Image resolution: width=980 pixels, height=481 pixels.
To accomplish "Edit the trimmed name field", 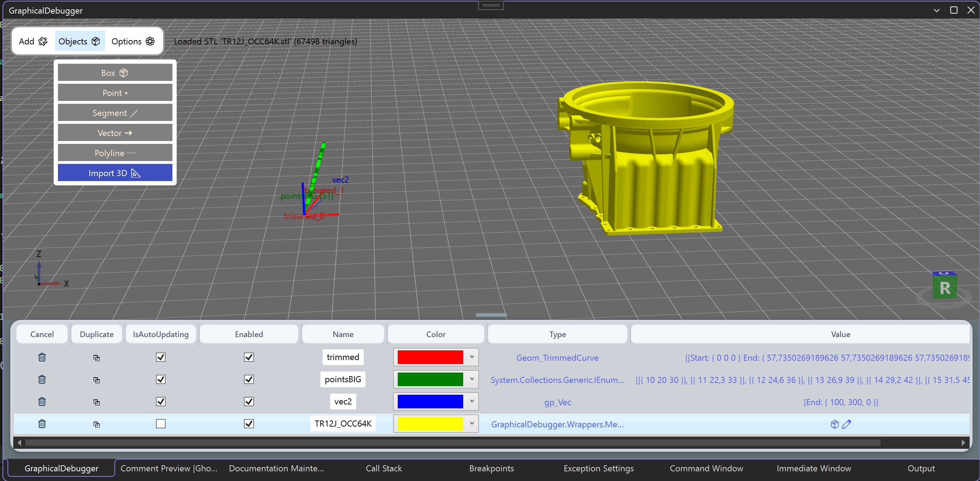I will (x=343, y=357).
